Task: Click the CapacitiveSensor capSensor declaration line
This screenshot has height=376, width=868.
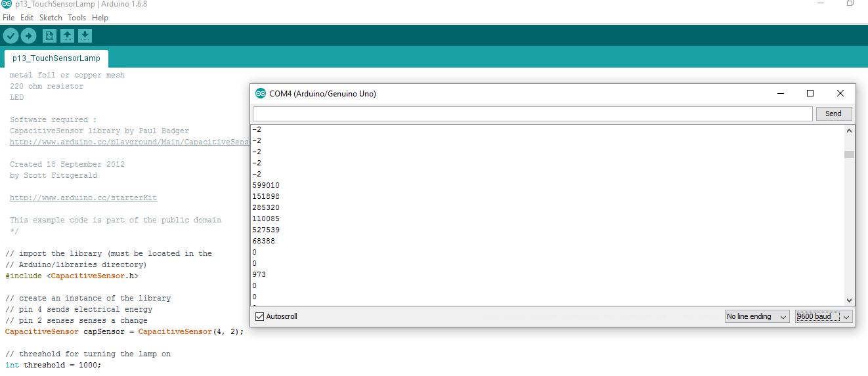Action: 125,331
